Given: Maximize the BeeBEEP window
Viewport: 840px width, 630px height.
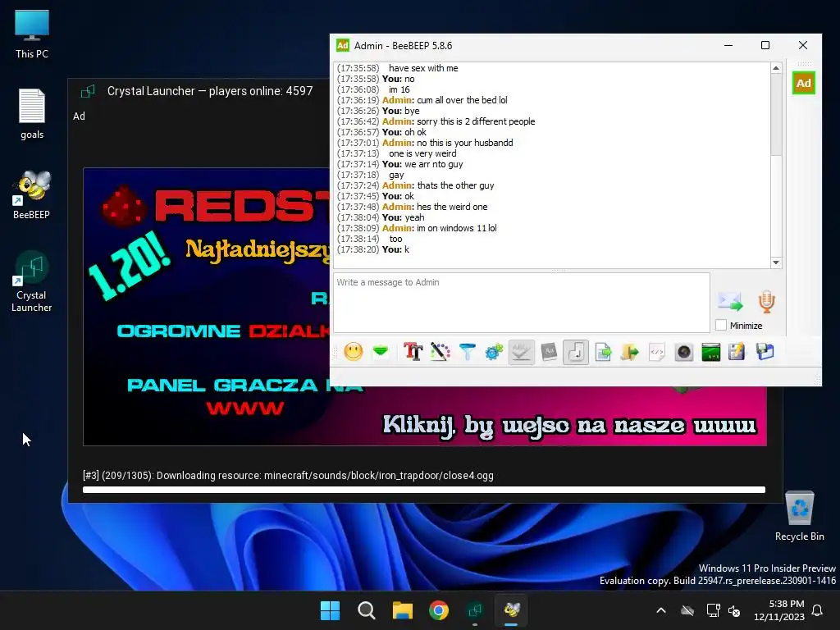Looking at the screenshot, I should click(x=765, y=46).
